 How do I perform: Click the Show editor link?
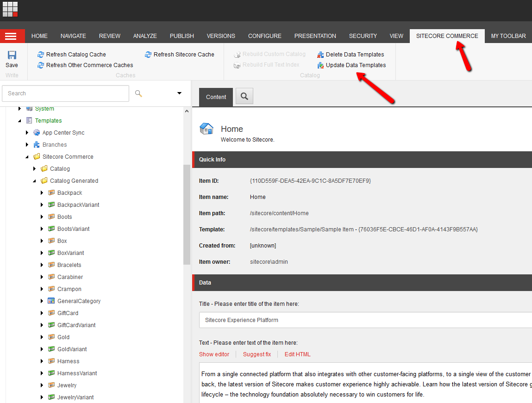[214, 354]
